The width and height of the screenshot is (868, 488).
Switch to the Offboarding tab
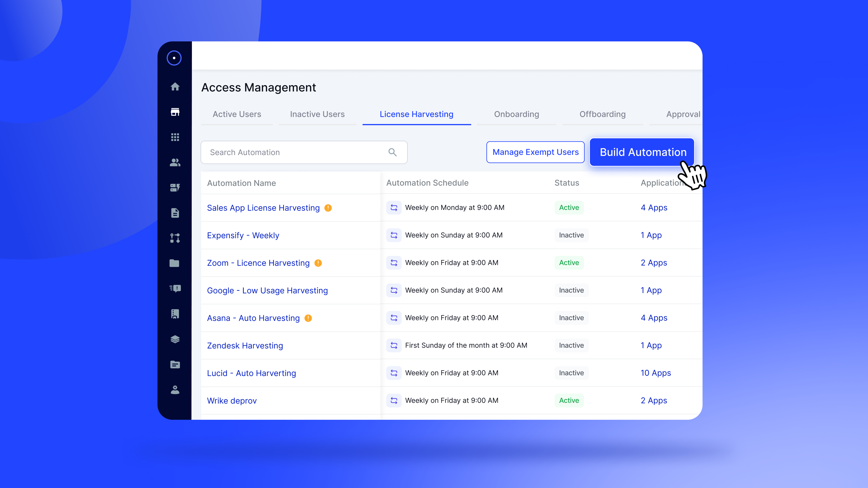coord(602,115)
